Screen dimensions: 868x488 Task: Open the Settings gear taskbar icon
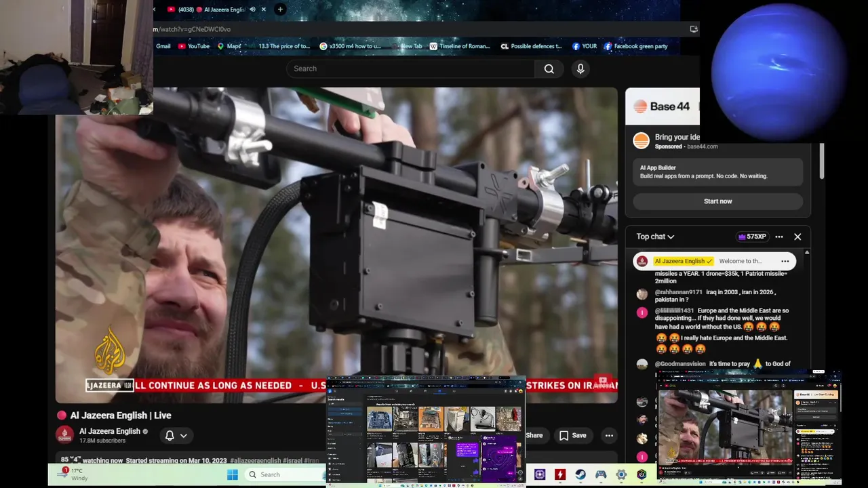pos(621,474)
